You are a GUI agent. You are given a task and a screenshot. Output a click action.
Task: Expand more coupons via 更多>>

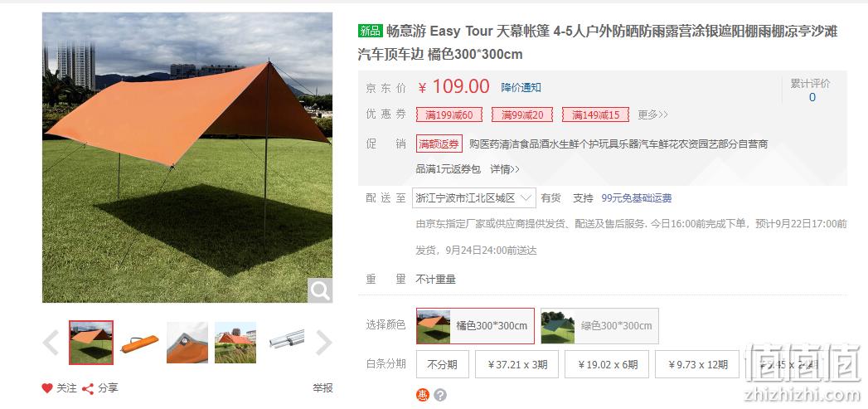point(652,114)
